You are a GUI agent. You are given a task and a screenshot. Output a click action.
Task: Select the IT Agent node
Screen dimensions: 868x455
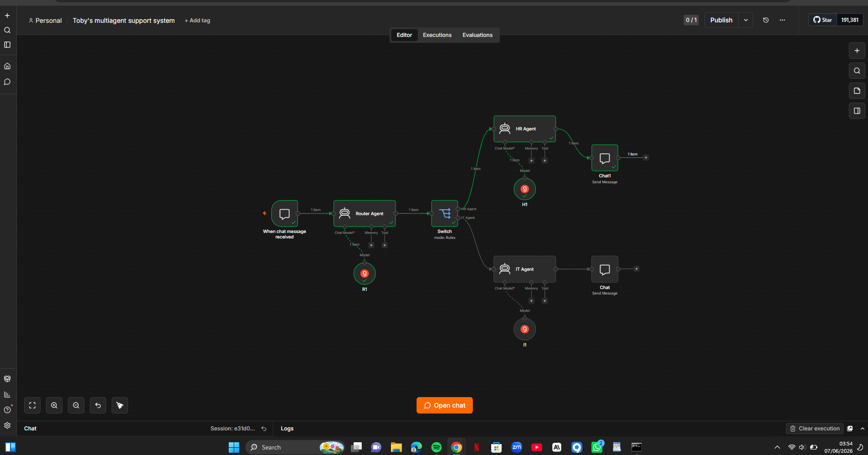(x=524, y=269)
